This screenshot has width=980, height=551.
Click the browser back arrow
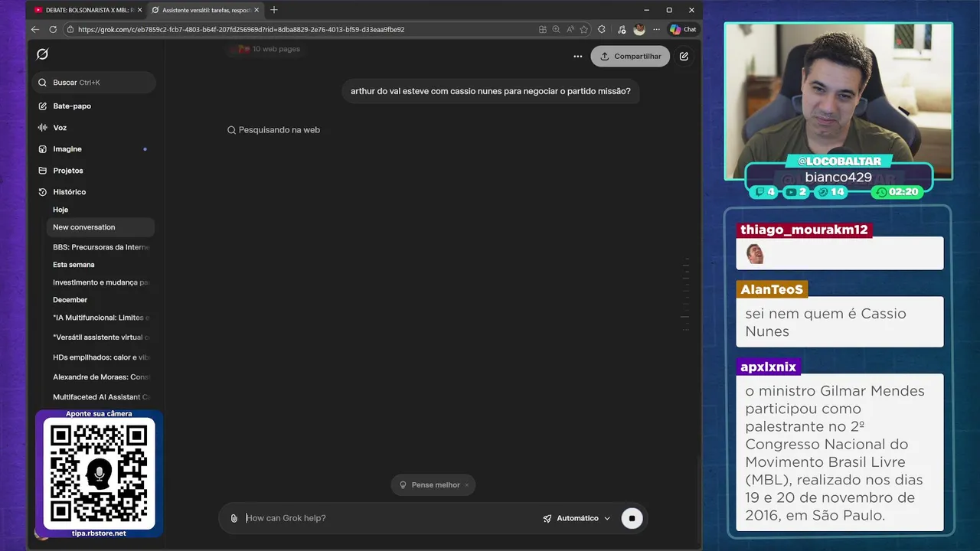(35, 30)
